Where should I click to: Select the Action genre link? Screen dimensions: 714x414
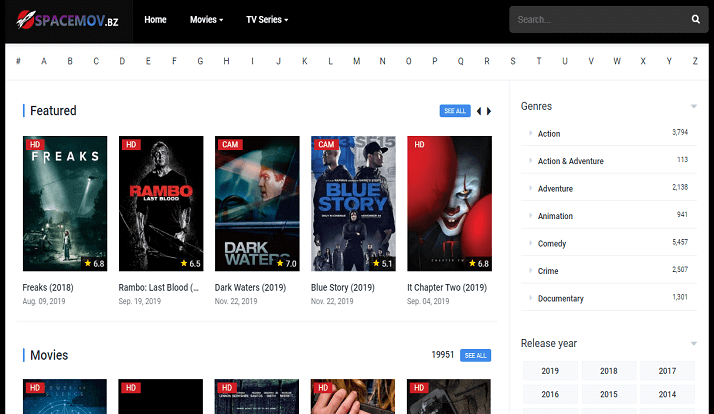coord(549,134)
